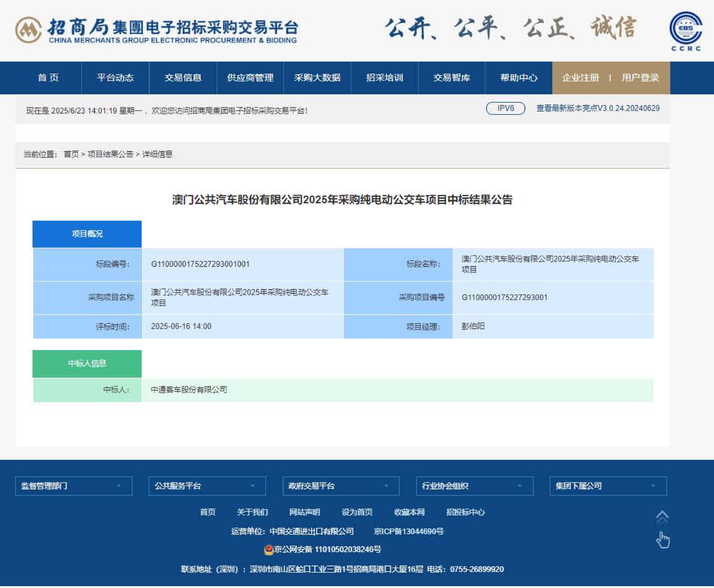Open the 供应商管理 navigation item

(250, 78)
